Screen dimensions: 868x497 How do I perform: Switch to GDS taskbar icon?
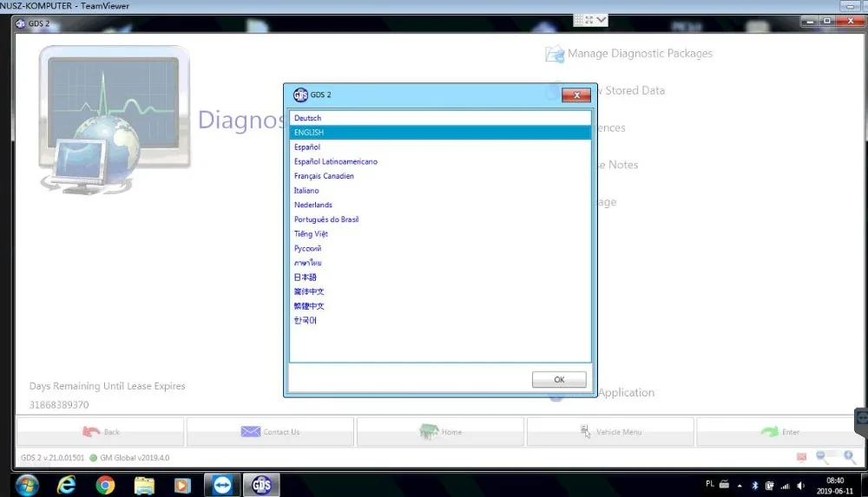(x=261, y=486)
